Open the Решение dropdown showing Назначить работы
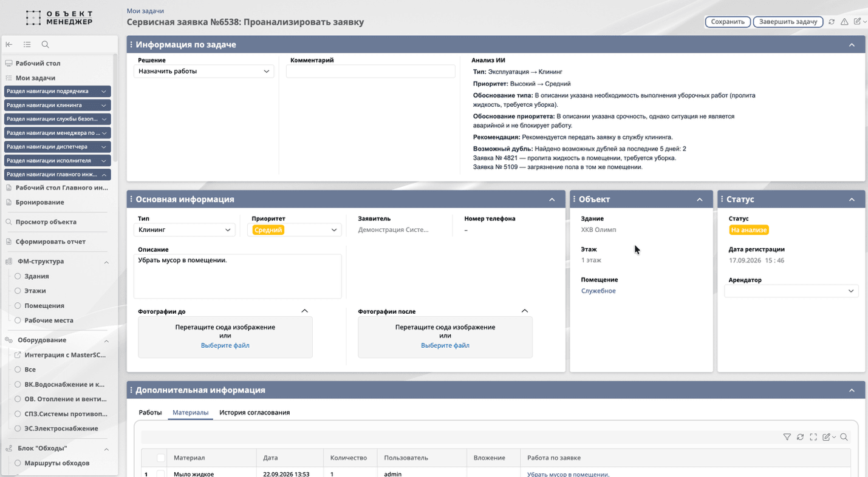Image resolution: width=868 pixels, height=477 pixels. coord(203,72)
